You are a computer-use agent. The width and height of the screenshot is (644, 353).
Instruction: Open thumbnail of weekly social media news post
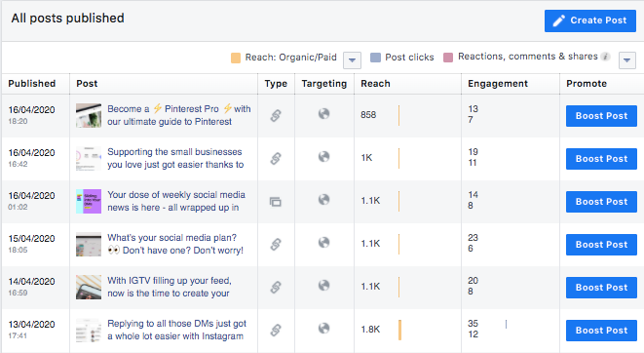pyautogui.click(x=89, y=201)
